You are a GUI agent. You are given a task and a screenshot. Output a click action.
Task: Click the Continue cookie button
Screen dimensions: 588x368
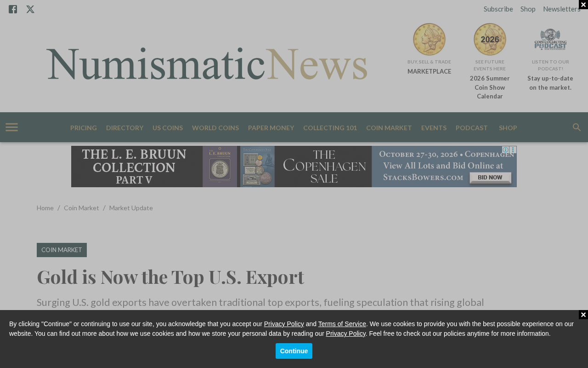294,351
